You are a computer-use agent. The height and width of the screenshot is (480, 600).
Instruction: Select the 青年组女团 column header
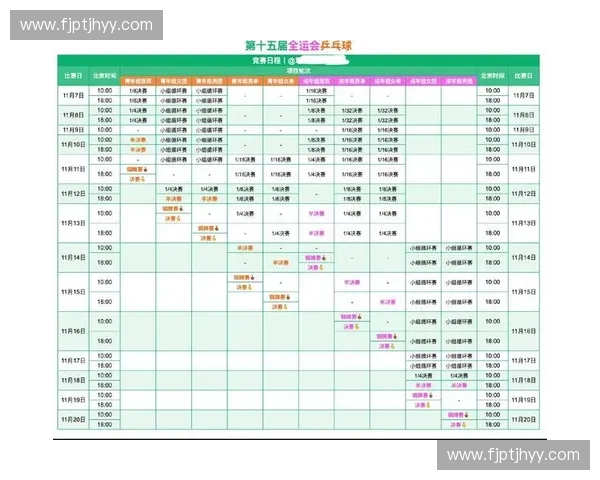point(174,81)
